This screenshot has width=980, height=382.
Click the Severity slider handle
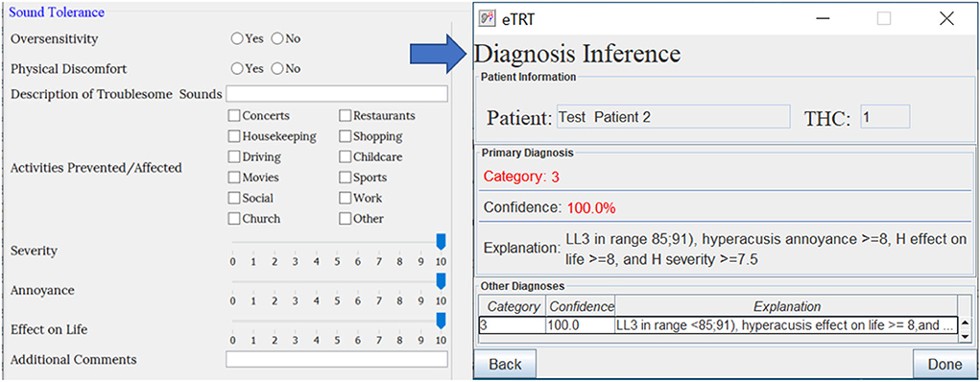coord(441,242)
